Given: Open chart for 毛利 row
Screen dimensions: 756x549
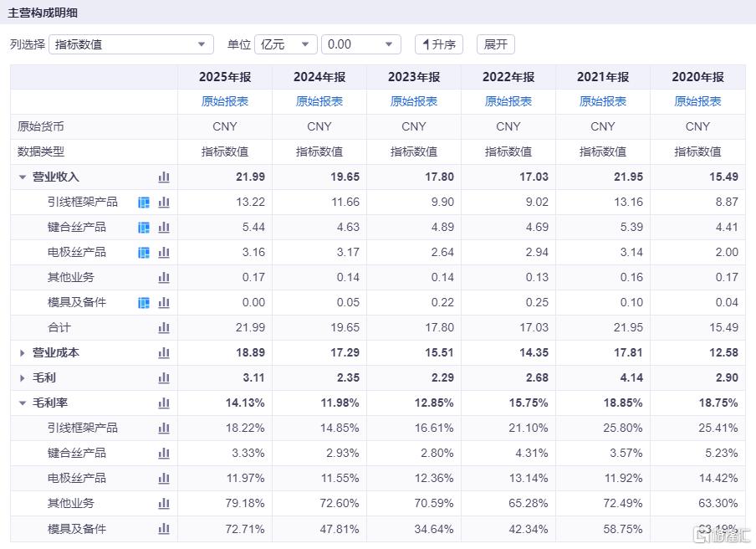Looking at the screenshot, I should tap(164, 377).
